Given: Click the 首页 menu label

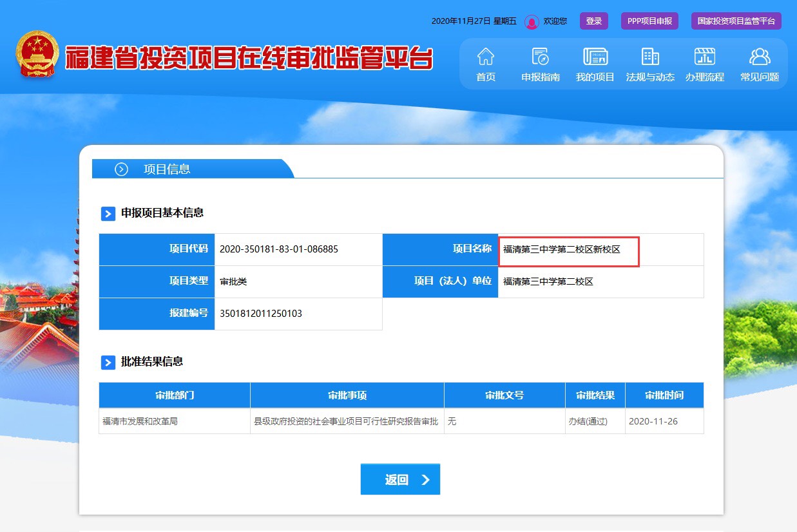Looking at the screenshot, I should pyautogui.click(x=486, y=77).
